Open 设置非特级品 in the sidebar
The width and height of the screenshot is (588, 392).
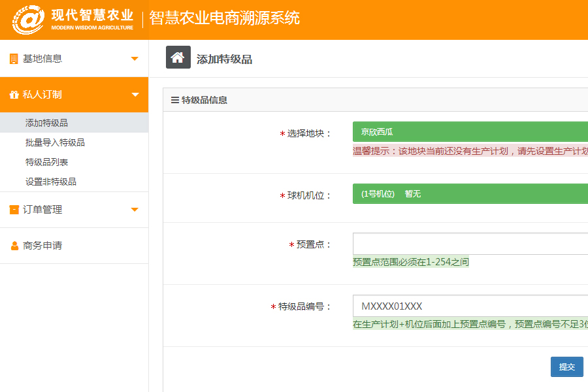[51, 182]
